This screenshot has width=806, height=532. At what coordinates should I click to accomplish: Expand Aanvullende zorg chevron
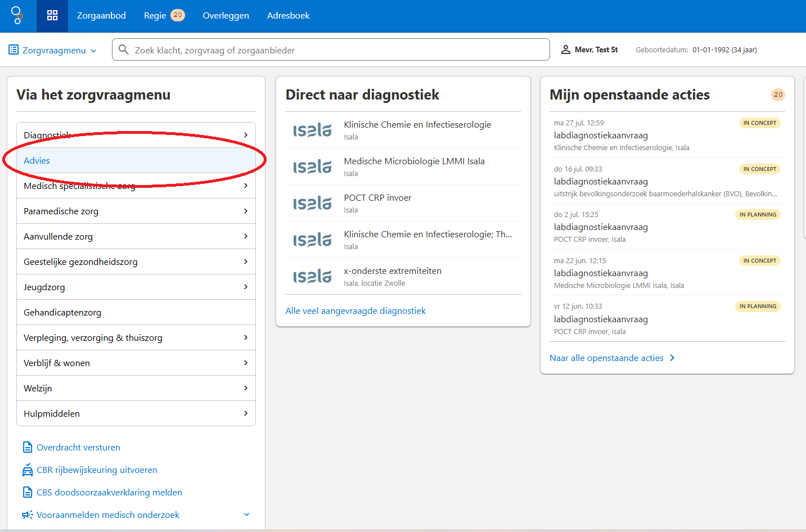pos(246,236)
